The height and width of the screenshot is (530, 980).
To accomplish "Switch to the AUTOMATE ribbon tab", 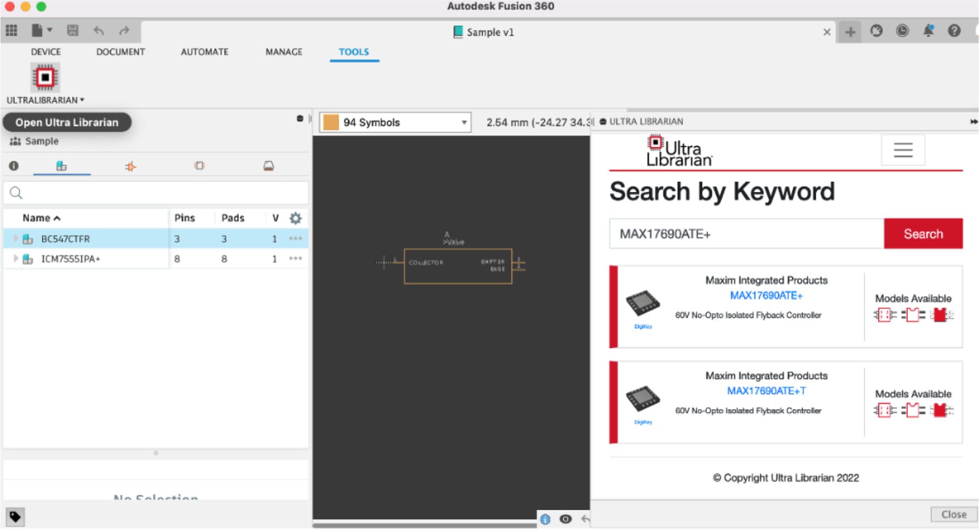I will (204, 52).
